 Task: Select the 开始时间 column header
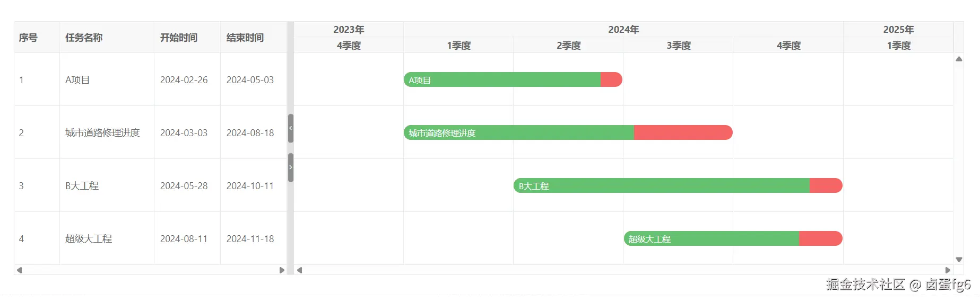point(187,38)
